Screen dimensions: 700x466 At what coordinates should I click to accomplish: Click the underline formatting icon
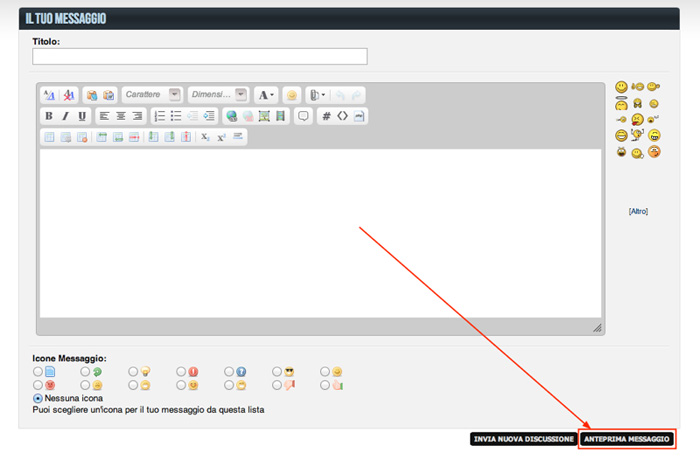click(82, 116)
